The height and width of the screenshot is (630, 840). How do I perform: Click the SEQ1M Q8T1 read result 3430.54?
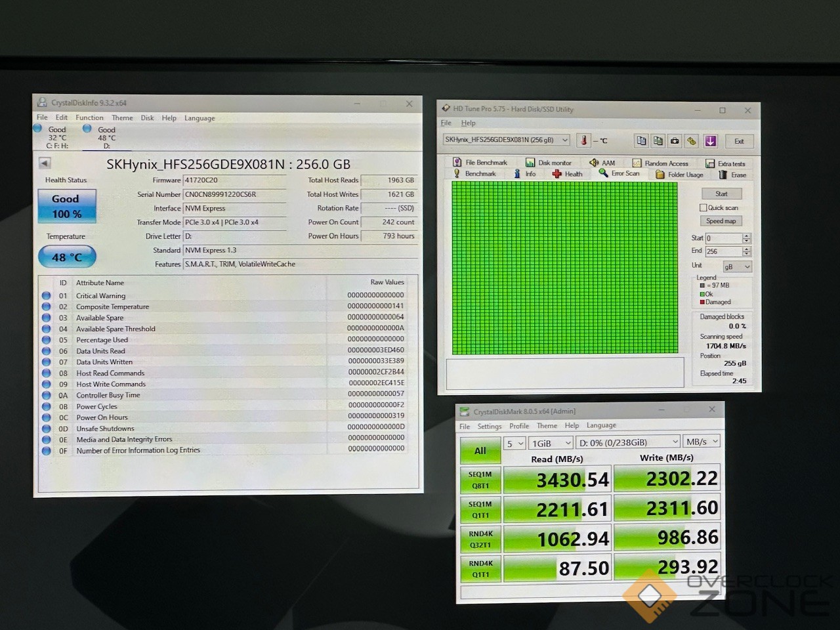point(557,480)
